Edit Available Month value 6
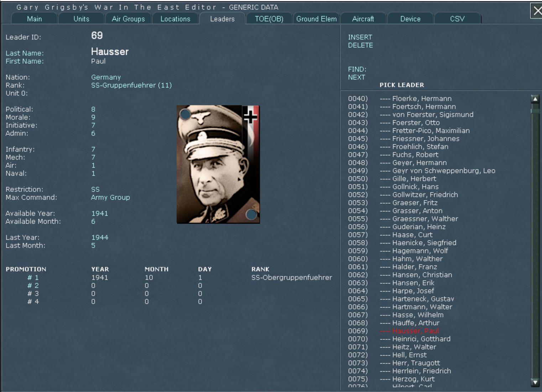542x392 pixels. coord(93,221)
